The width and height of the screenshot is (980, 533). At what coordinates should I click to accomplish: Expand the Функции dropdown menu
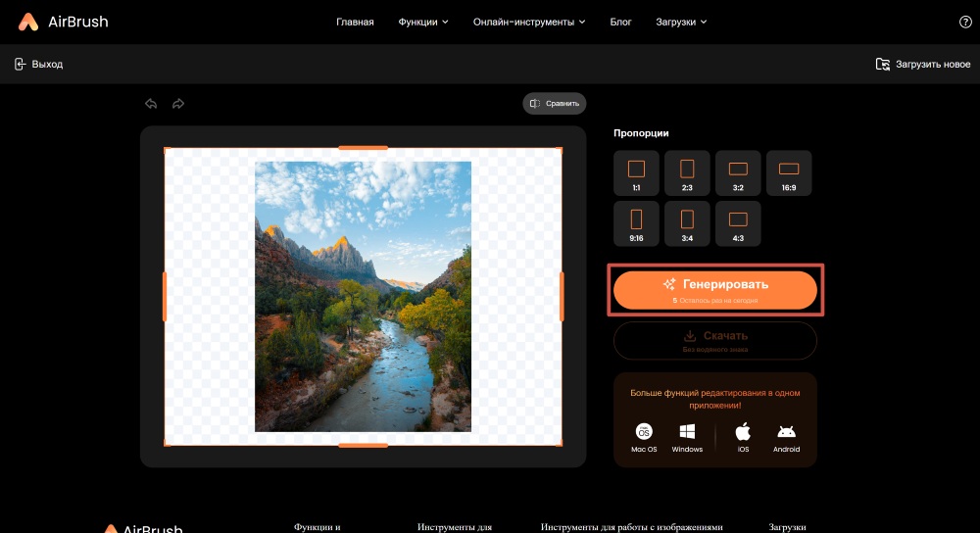pyautogui.click(x=423, y=22)
